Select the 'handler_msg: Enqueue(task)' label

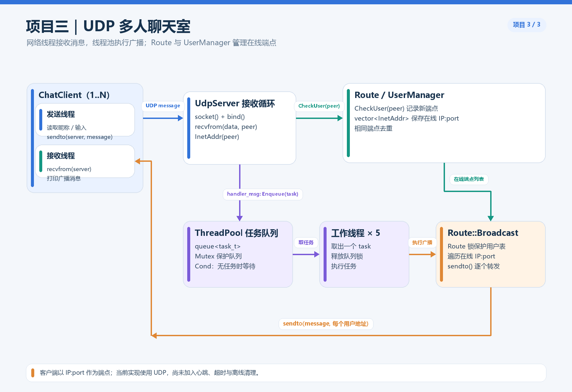[x=263, y=194]
